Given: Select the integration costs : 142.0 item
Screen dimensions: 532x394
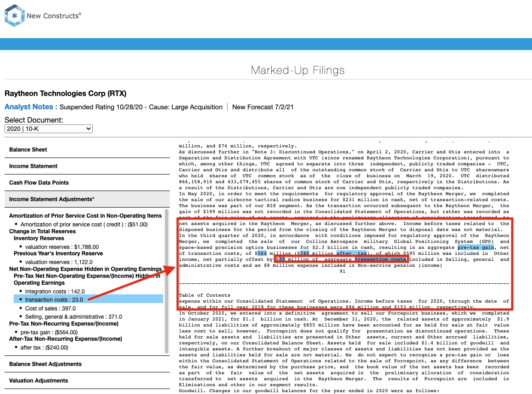Looking at the screenshot, I should pyautogui.click(x=55, y=292).
